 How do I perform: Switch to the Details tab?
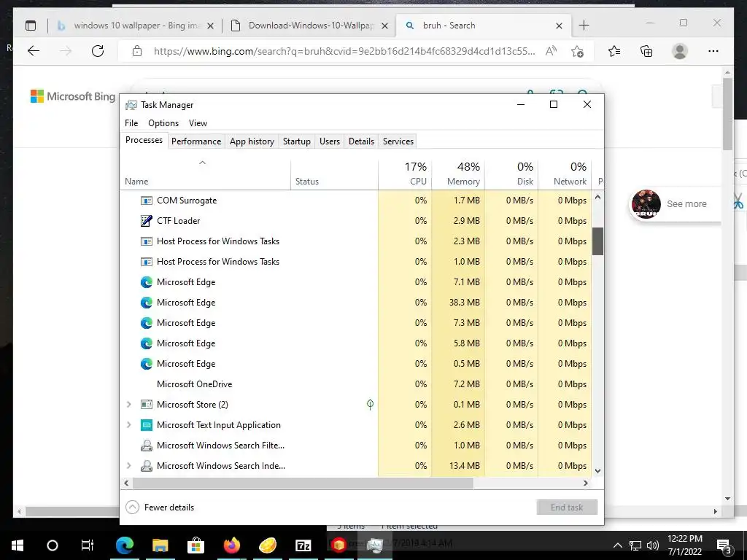(x=361, y=141)
